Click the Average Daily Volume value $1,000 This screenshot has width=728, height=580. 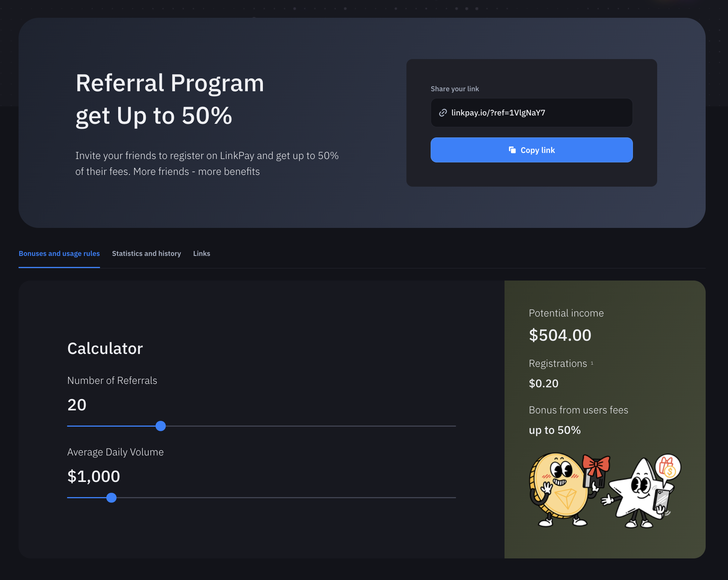coord(94,476)
